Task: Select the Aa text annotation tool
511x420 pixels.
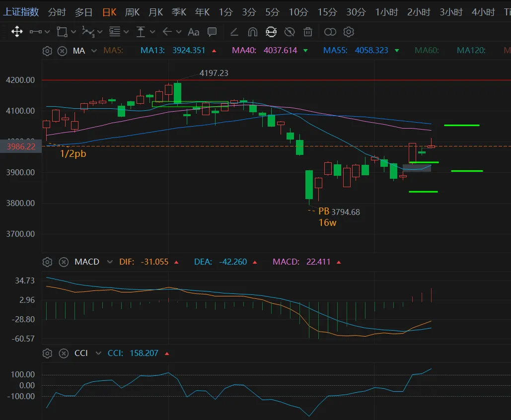Action: point(193,32)
